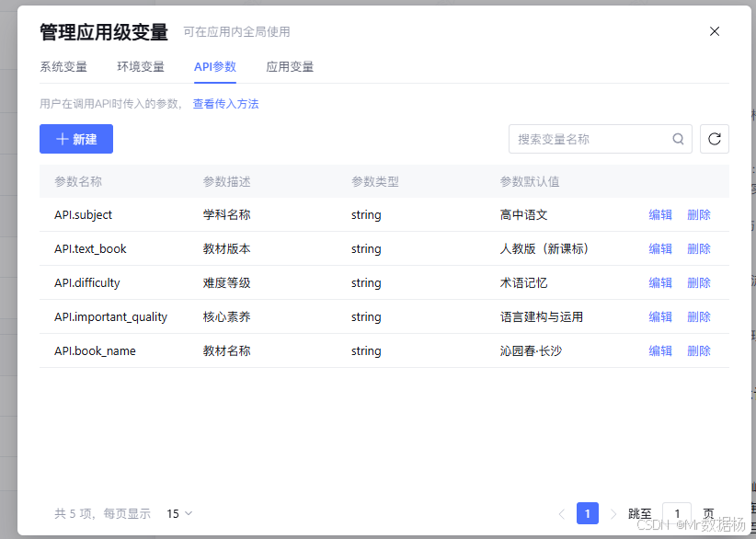Click the next page chevron
The image size is (756, 539).
pos(613,513)
